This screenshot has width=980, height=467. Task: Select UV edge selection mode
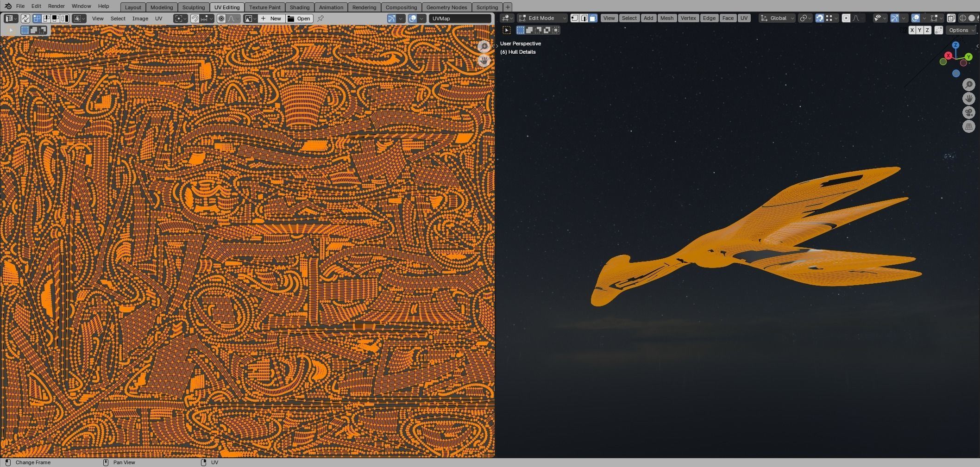point(46,19)
